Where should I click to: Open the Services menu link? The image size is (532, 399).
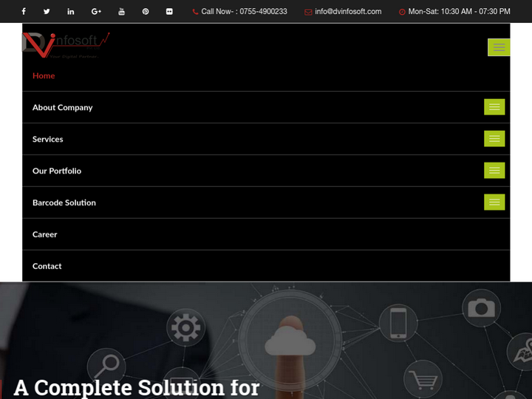(x=48, y=139)
